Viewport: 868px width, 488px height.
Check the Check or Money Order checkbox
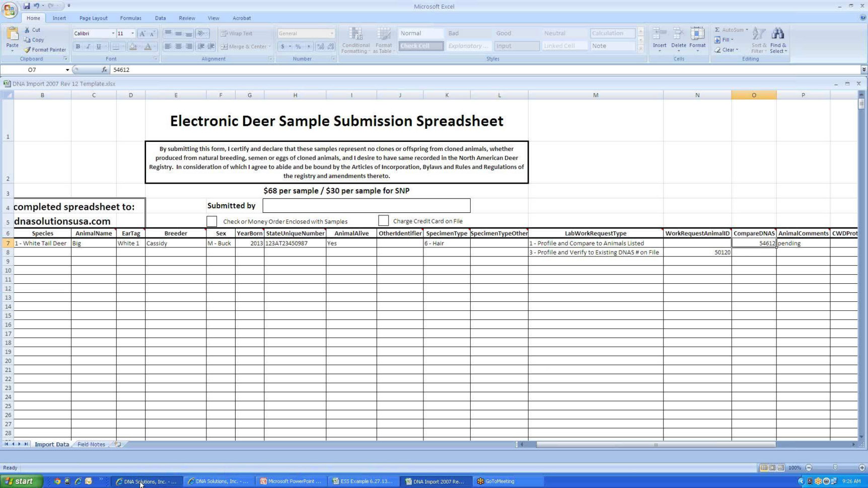tap(212, 221)
